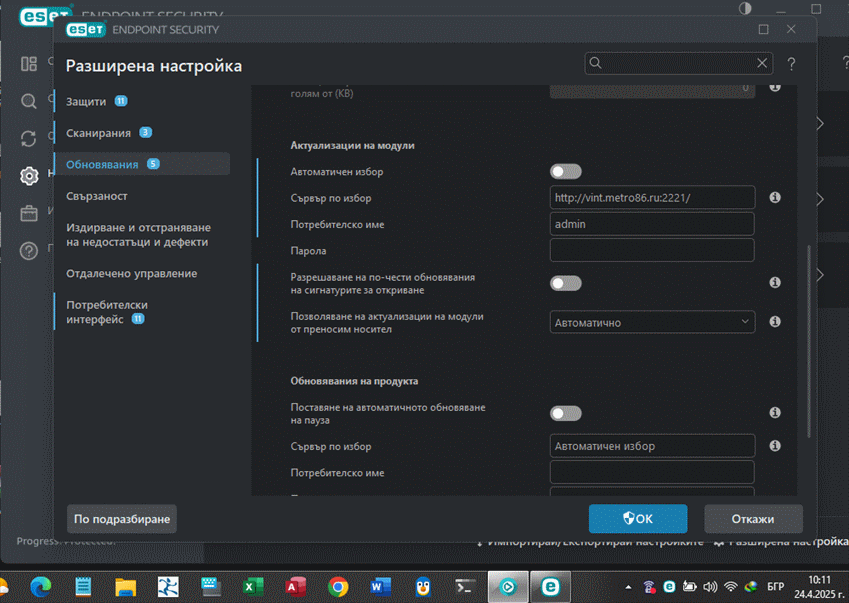Click the custom server URL field
This screenshot has height=603, width=849.
tap(652, 198)
